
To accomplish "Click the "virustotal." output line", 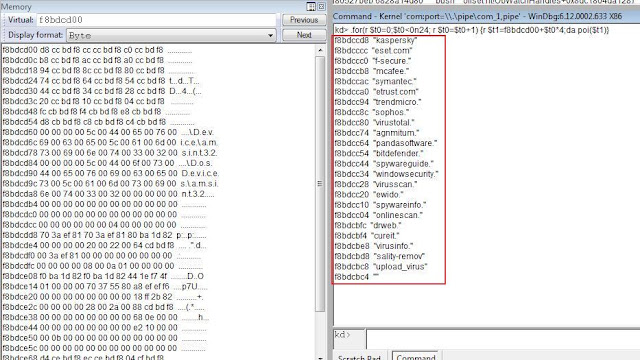I will (x=374, y=122).
